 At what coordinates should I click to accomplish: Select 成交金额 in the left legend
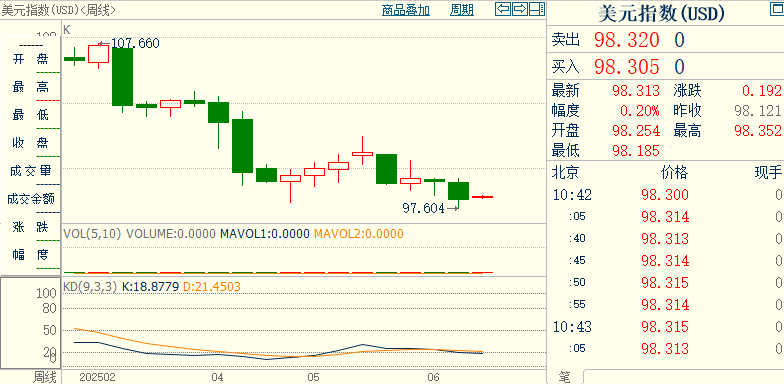30,199
